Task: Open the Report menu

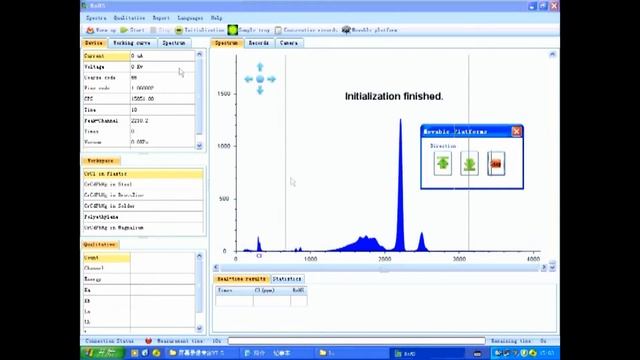Action: (161, 18)
